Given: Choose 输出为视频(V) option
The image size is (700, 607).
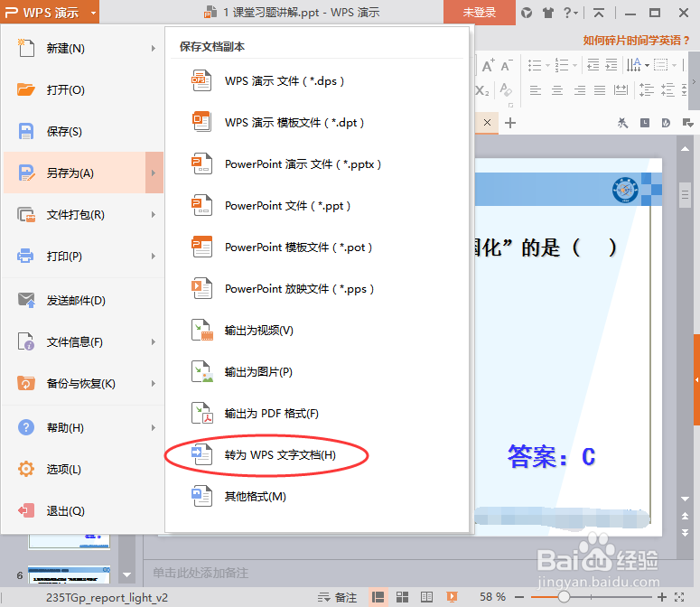Looking at the screenshot, I should tap(317, 330).
